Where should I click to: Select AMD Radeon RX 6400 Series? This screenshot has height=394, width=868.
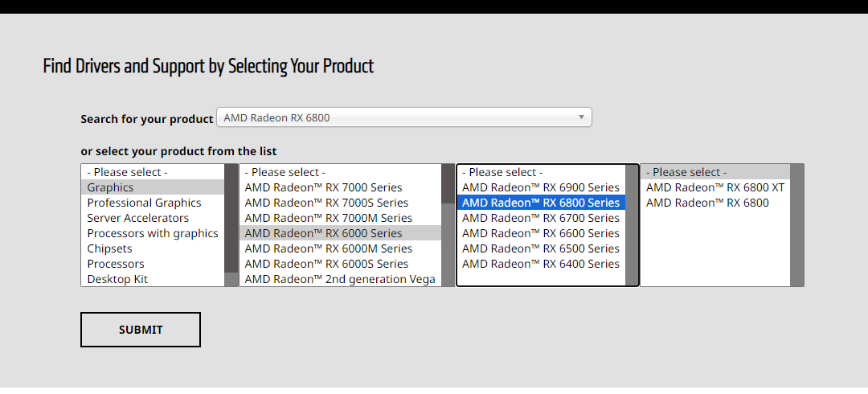[x=540, y=264]
